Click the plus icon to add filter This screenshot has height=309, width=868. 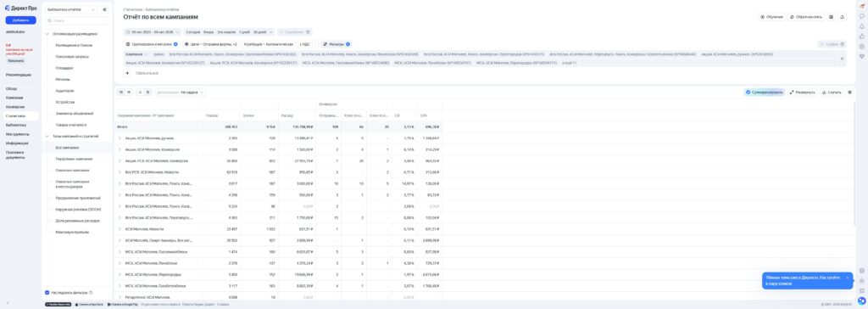coord(127,73)
